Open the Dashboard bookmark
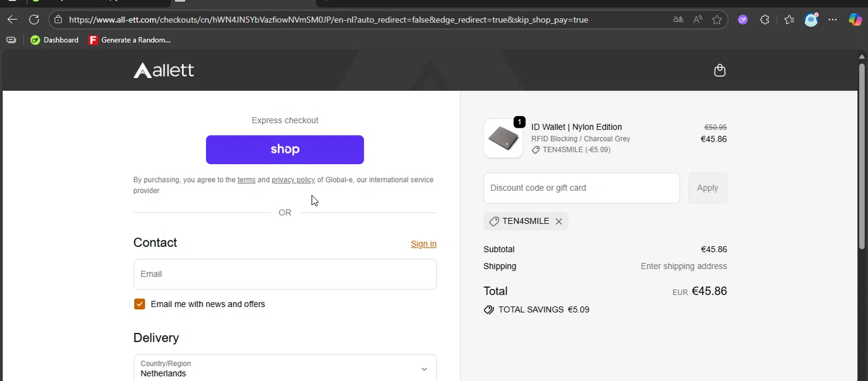Viewport: 868px width, 381px height. (54, 40)
